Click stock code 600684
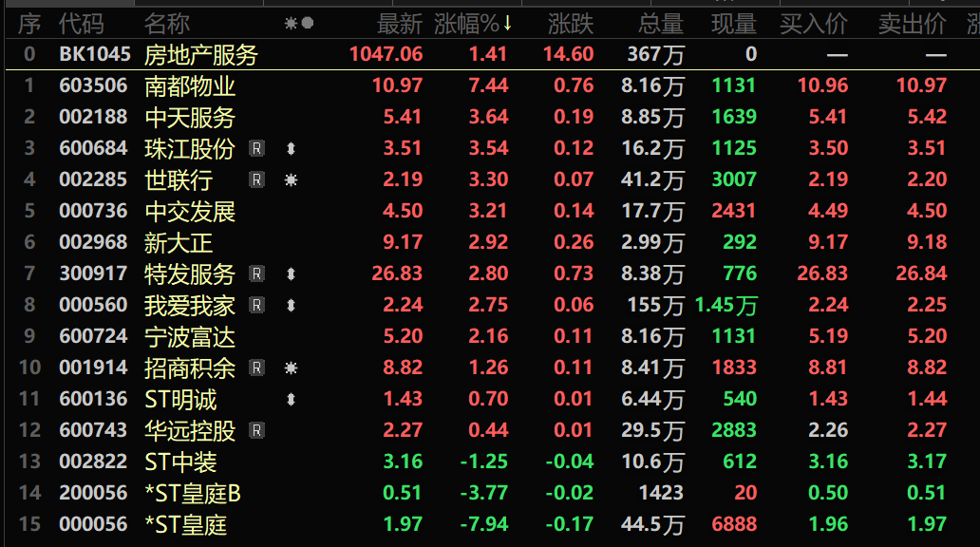 click(x=93, y=148)
